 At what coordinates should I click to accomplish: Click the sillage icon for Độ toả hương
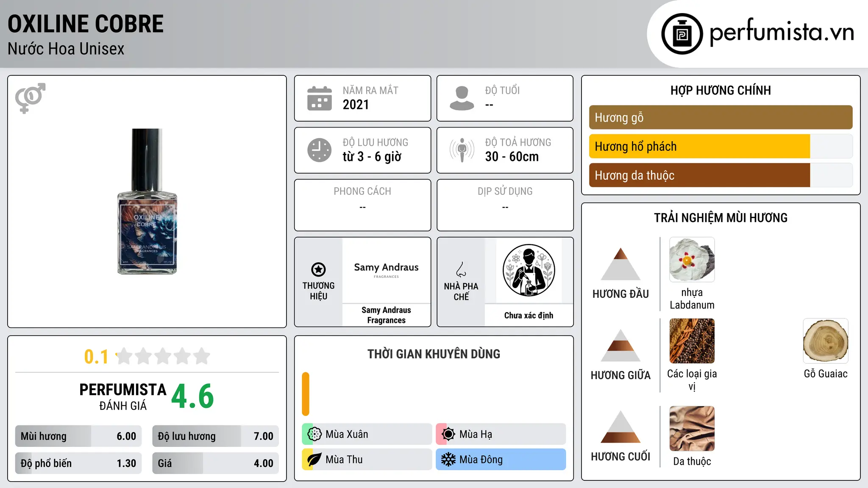click(462, 150)
